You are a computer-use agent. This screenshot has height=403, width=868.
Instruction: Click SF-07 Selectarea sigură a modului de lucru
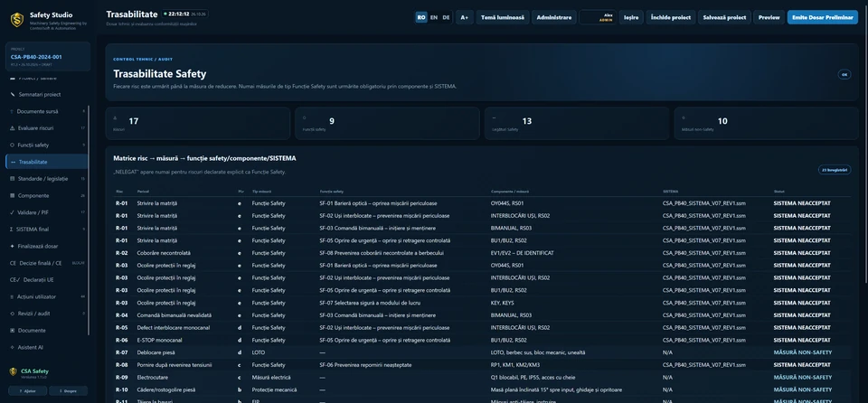click(369, 303)
